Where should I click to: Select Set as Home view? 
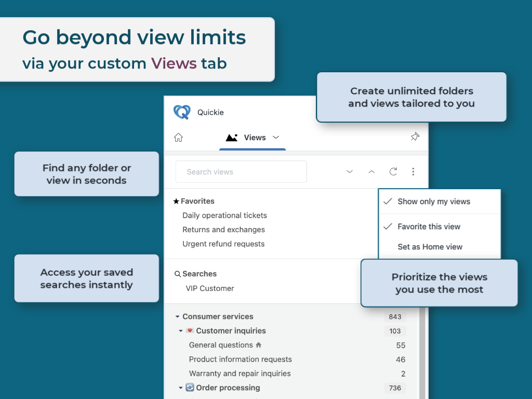pos(430,247)
